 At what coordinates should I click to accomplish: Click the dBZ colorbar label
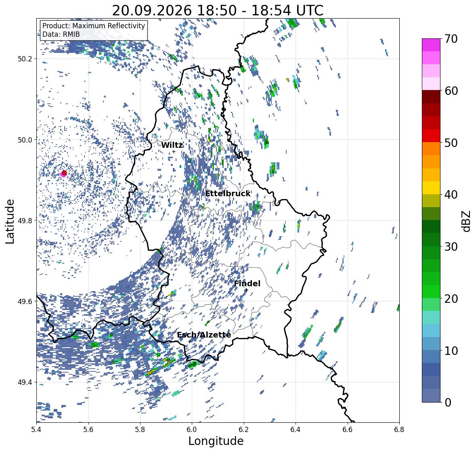tap(467, 221)
